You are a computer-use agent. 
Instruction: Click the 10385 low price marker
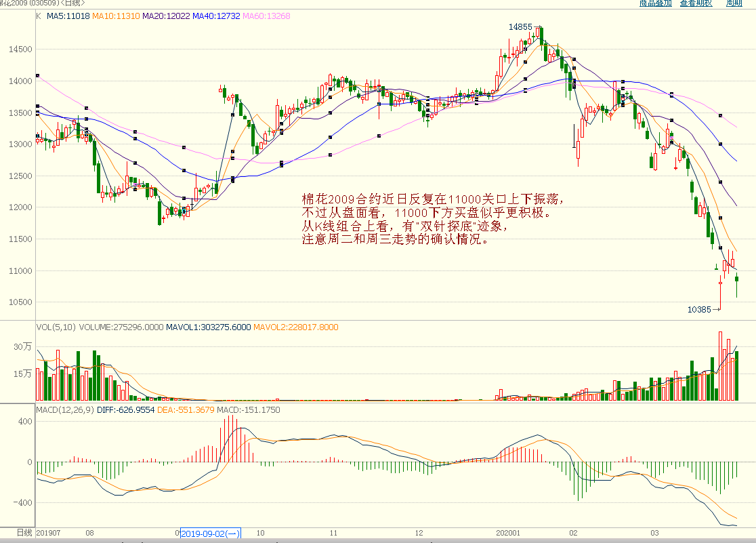point(698,309)
